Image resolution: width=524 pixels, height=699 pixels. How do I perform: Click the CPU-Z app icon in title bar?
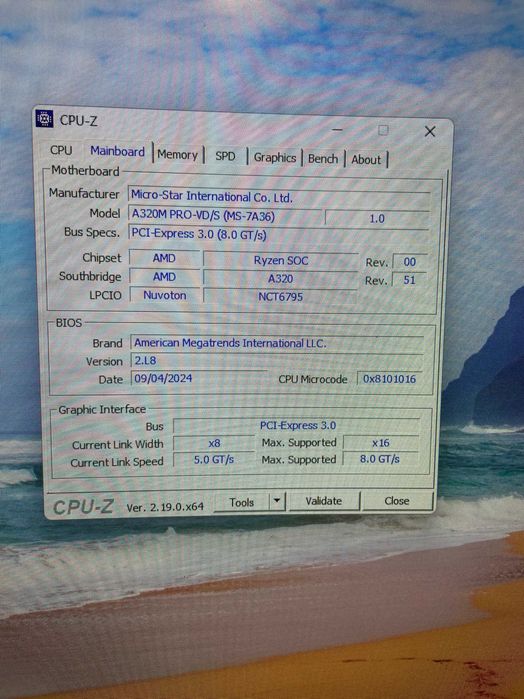pos(44,119)
